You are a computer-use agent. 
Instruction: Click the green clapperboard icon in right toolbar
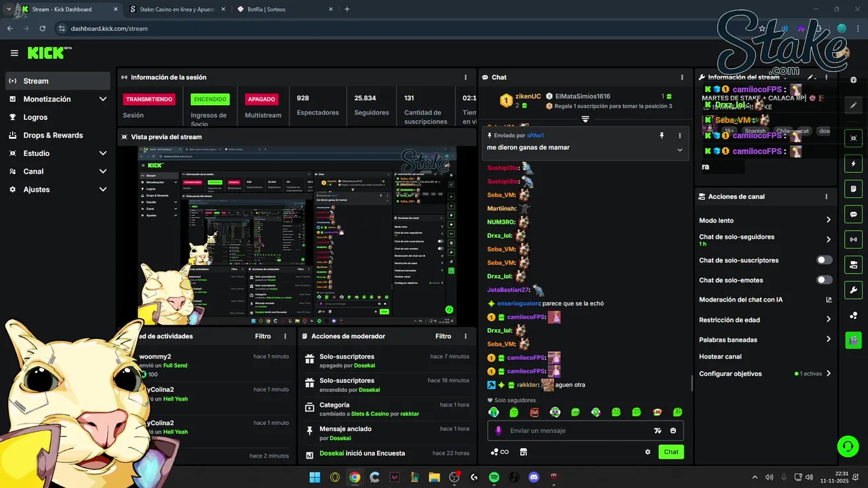[853, 340]
